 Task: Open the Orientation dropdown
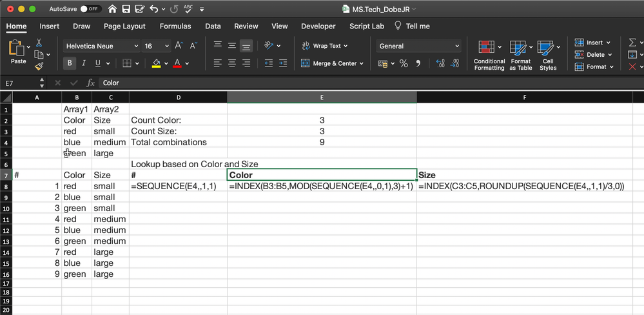click(279, 46)
